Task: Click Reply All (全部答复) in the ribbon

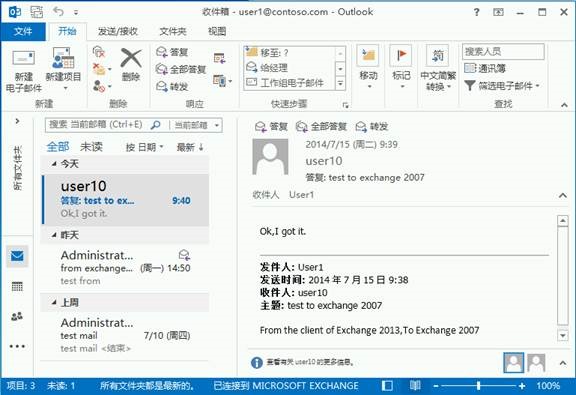Action: [181, 69]
